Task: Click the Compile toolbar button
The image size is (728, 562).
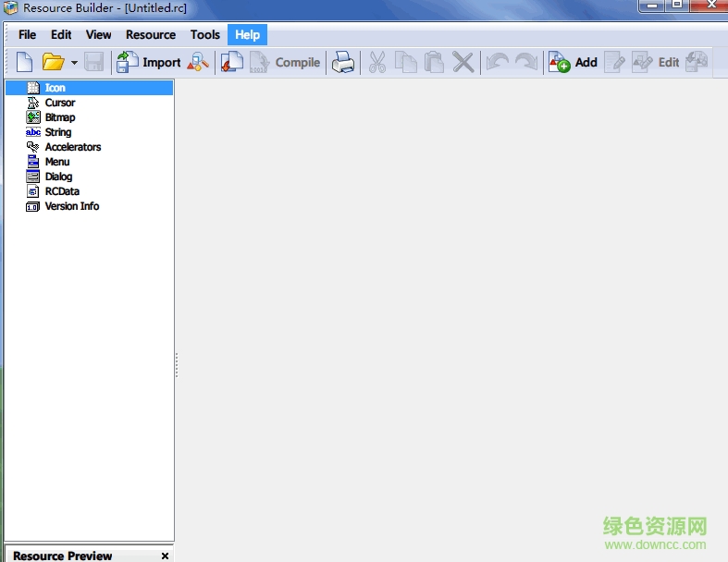Action: click(x=285, y=62)
